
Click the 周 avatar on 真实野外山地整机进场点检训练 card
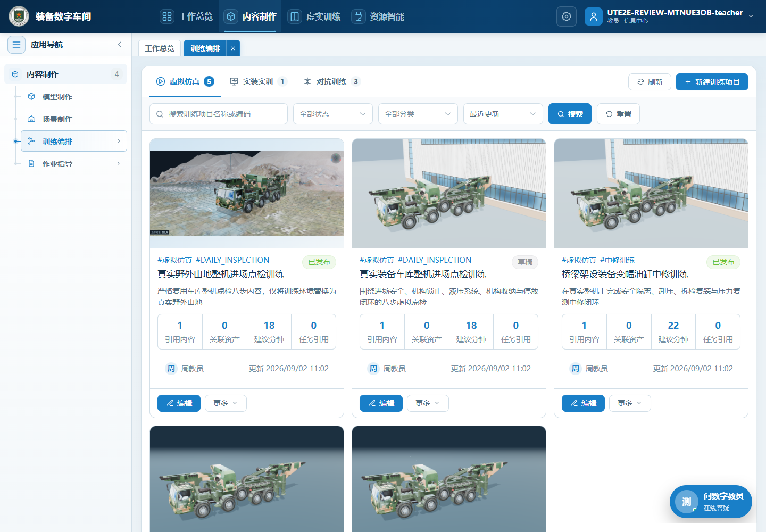point(171,369)
